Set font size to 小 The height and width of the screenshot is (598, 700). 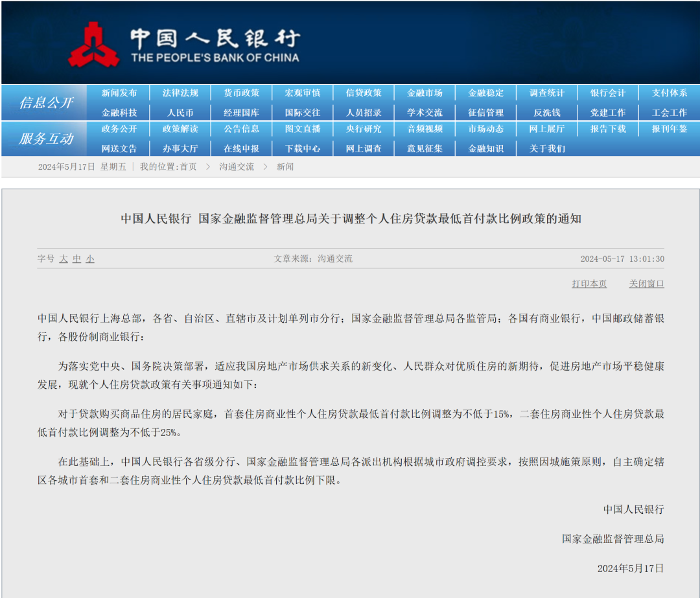click(x=90, y=259)
